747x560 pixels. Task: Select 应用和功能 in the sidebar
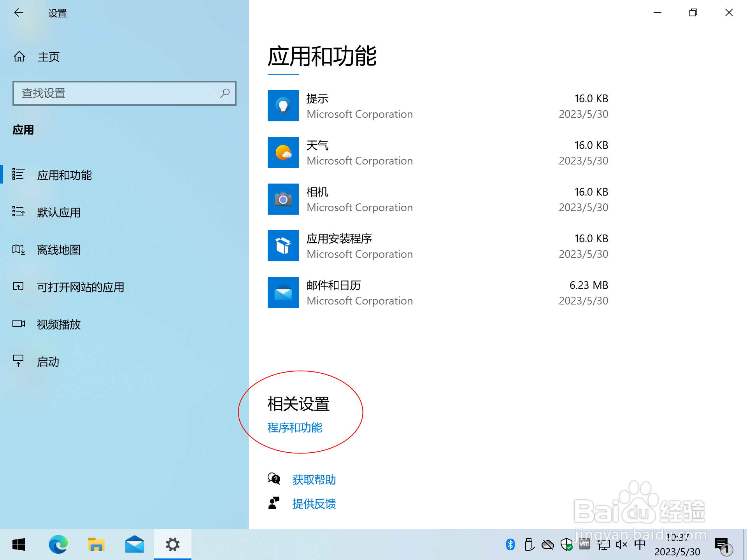pyautogui.click(x=124, y=175)
